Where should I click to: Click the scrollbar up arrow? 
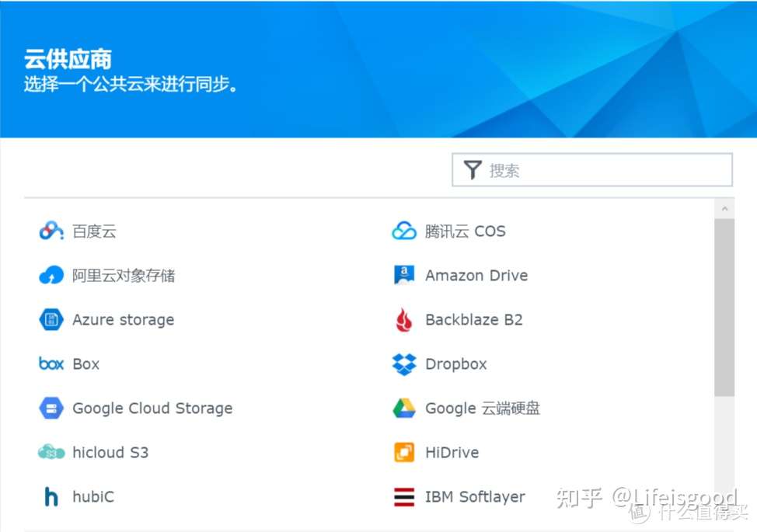[x=724, y=209]
